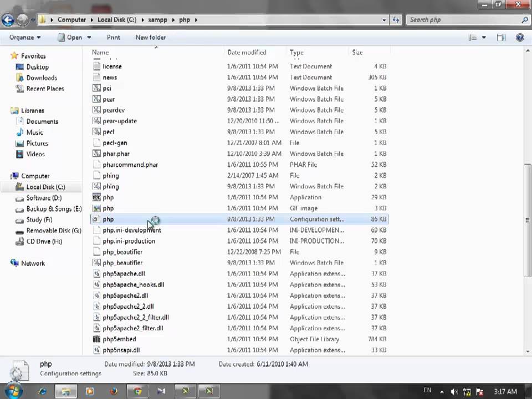This screenshot has width=532, height=399.
Task: Select the php Application file icon
Action: coord(96,197)
